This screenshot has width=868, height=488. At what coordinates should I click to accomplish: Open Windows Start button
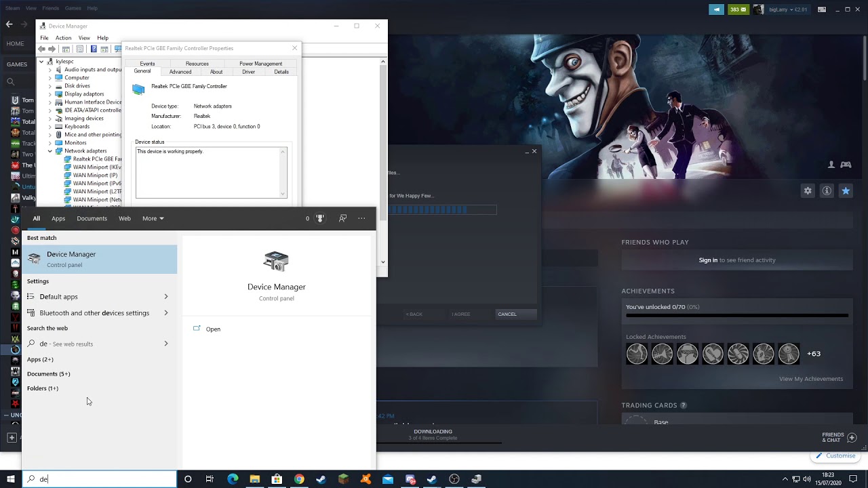(x=11, y=479)
